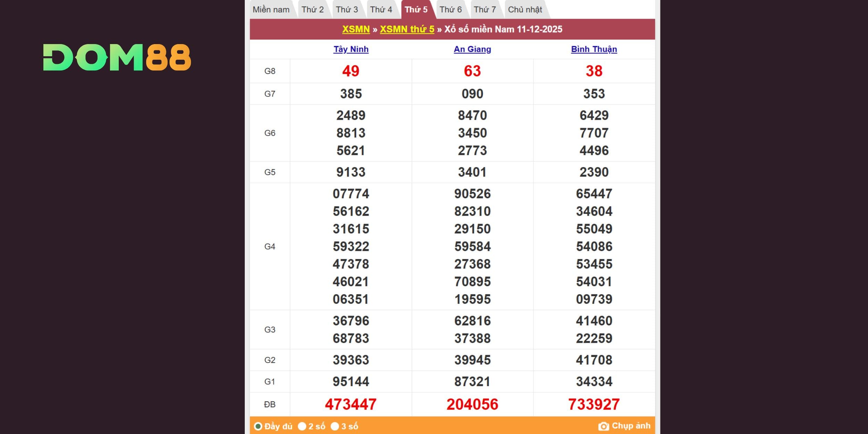This screenshot has width=868, height=434.
Task: Open the Tây Ninh province link
Action: (x=351, y=49)
